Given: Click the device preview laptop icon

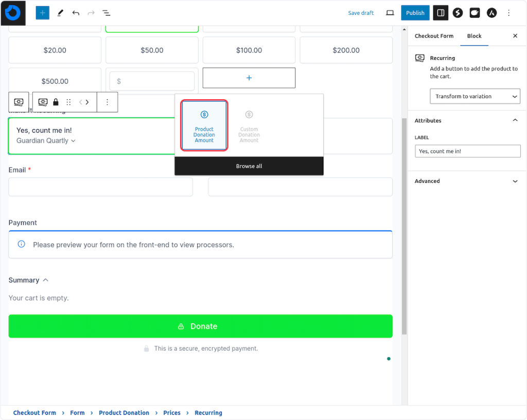Looking at the screenshot, I should click(x=390, y=13).
